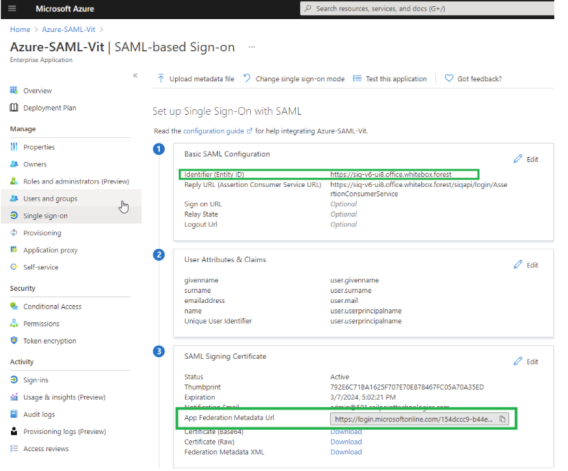Open the Audit logs page
The height and width of the screenshot is (471, 568).
(39, 414)
